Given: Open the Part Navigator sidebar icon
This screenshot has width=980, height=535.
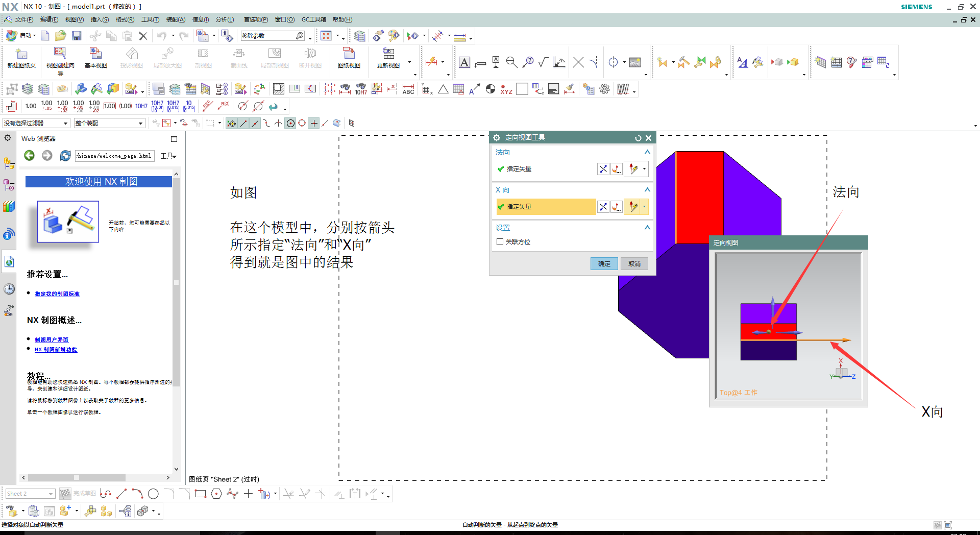Looking at the screenshot, I should coord(9,184).
